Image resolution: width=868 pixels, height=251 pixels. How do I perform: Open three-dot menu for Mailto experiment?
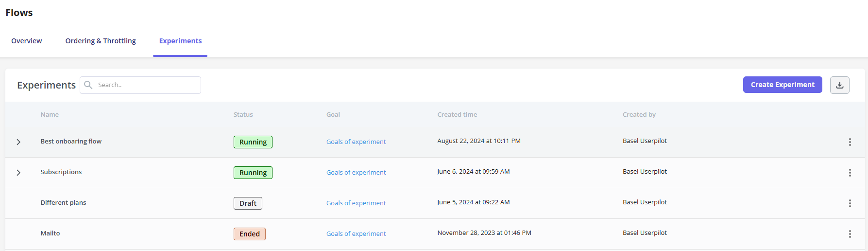(x=850, y=234)
